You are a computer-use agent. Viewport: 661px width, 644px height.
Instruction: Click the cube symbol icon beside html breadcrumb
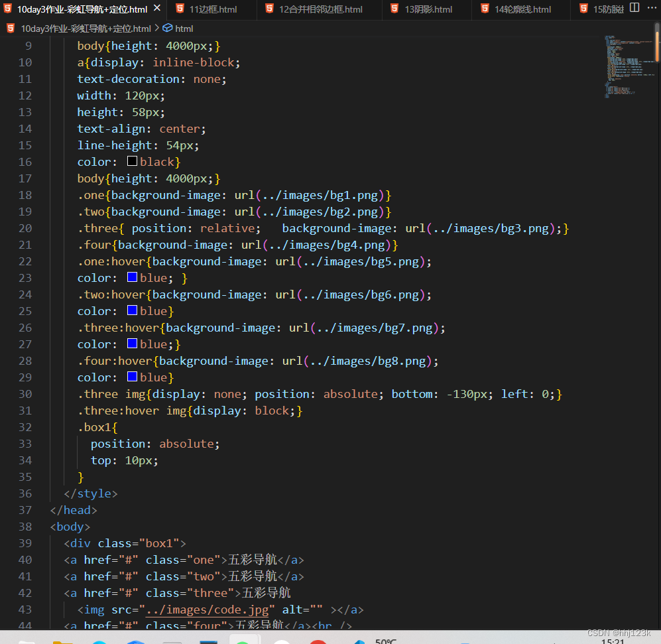pyautogui.click(x=167, y=29)
